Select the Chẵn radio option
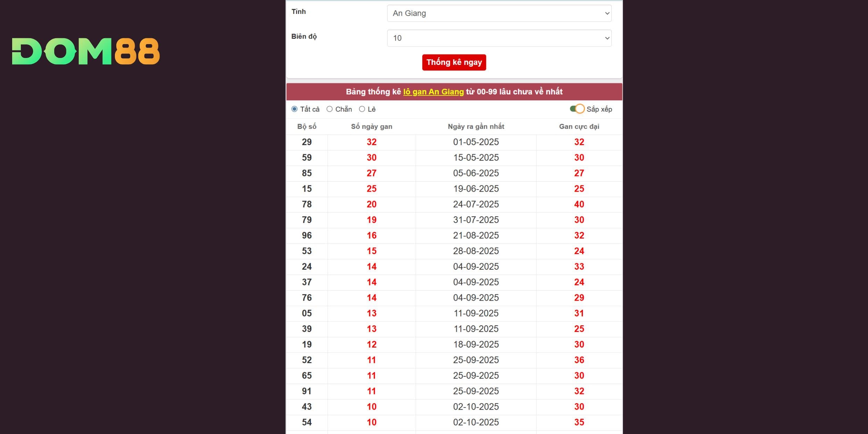Viewport: 868px width, 434px height. tap(329, 109)
